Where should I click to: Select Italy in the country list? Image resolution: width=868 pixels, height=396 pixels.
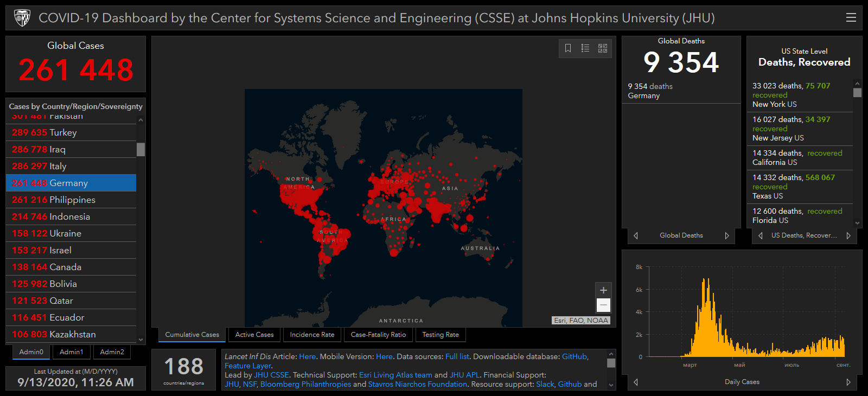[x=71, y=166]
